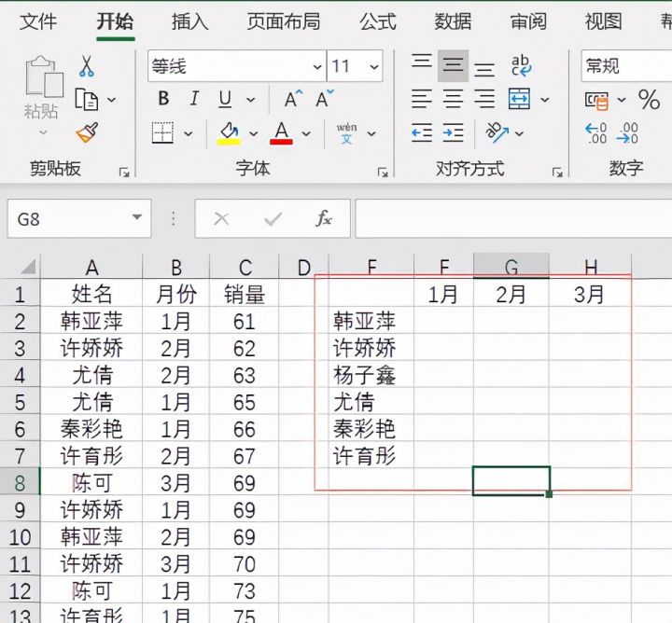Click Merge and Center icon

(x=520, y=100)
